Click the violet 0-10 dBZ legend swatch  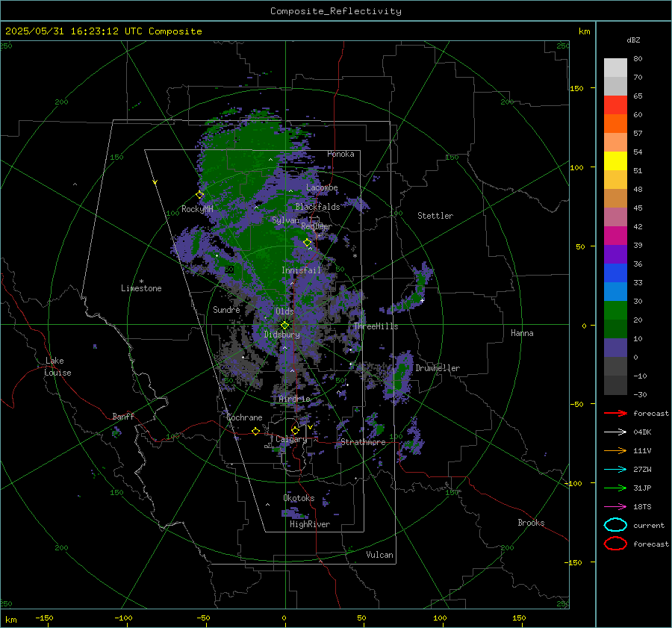click(615, 348)
